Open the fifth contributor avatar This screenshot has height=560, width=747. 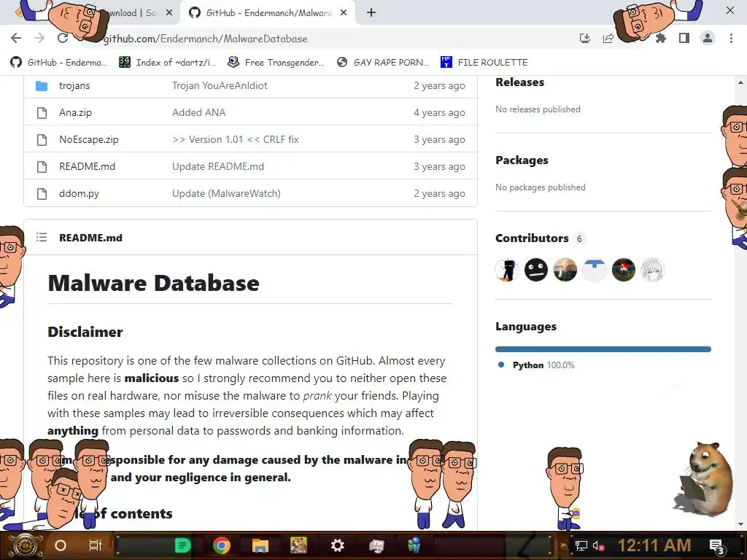click(x=623, y=270)
